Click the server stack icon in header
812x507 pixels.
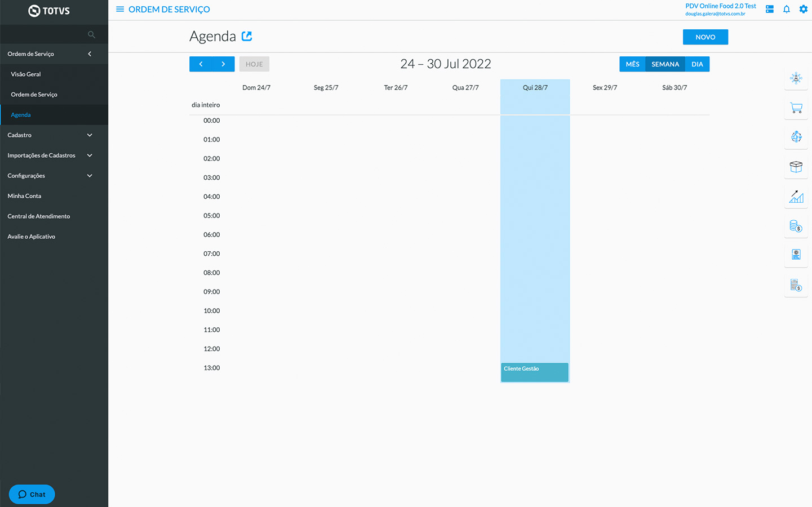pyautogui.click(x=769, y=9)
